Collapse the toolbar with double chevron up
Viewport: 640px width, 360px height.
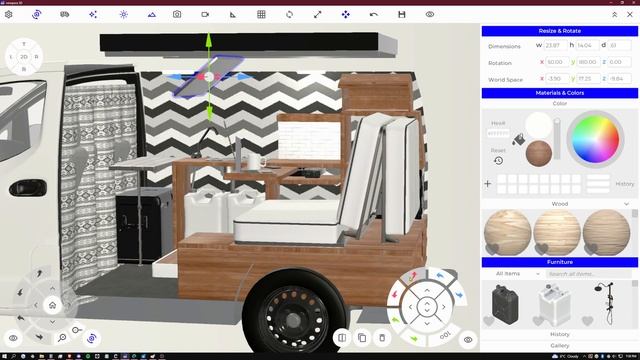click(614, 14)
